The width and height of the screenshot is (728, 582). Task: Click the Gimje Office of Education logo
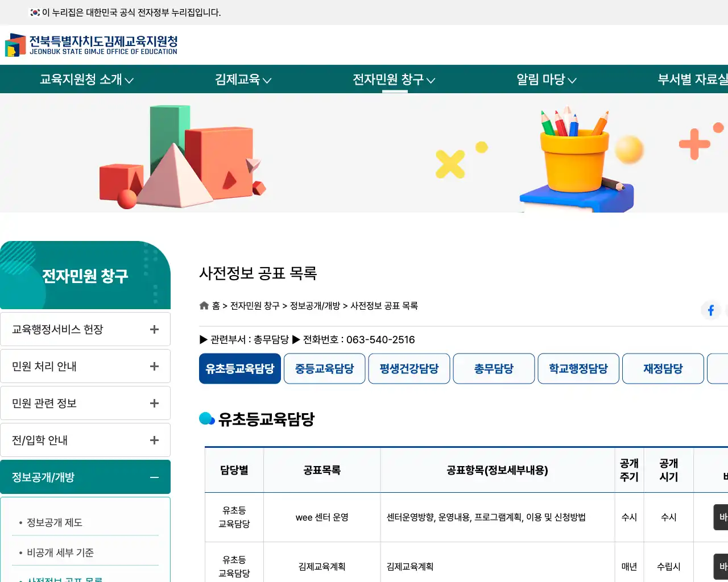(x=91, y=45)
